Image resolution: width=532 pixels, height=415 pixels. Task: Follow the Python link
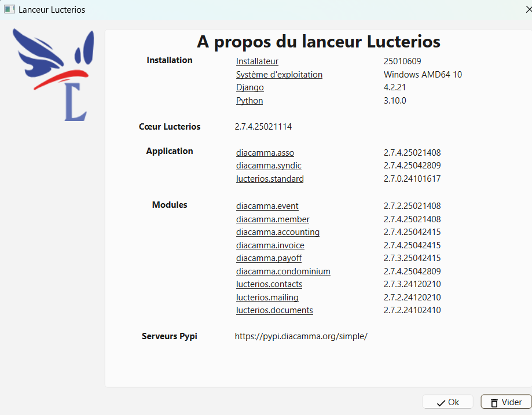250,101
